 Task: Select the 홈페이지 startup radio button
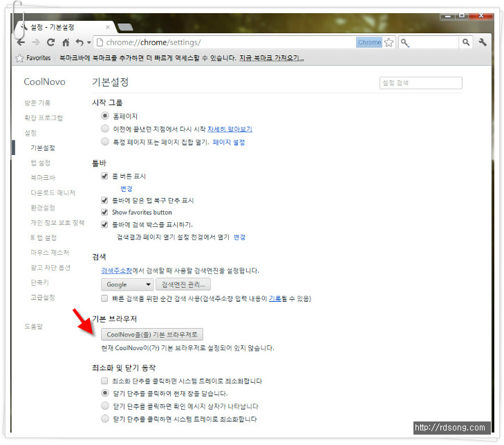105,116
